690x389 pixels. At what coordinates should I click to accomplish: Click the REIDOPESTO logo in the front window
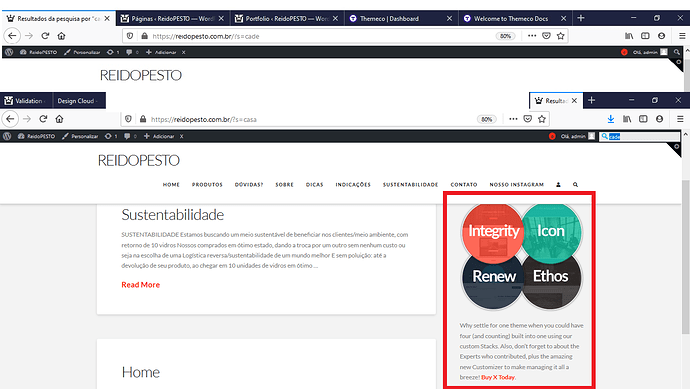point(139,160)
